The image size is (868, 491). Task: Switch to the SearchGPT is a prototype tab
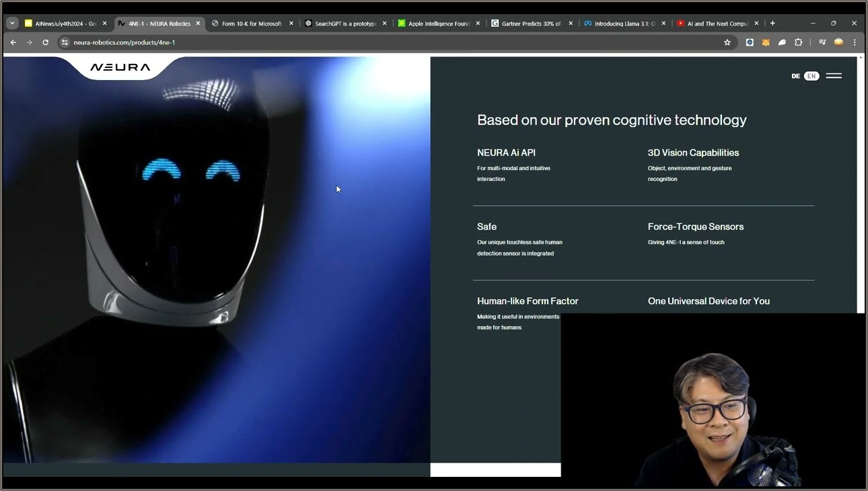(345, 23)
